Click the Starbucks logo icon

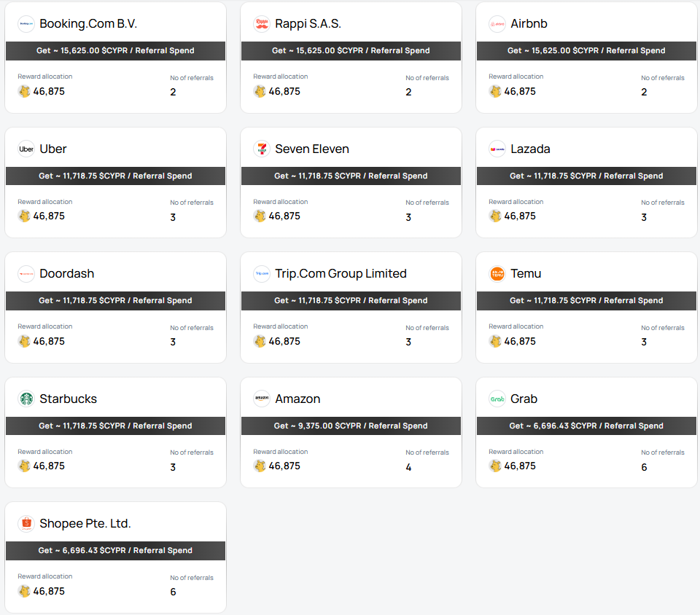tap(26, 399)
